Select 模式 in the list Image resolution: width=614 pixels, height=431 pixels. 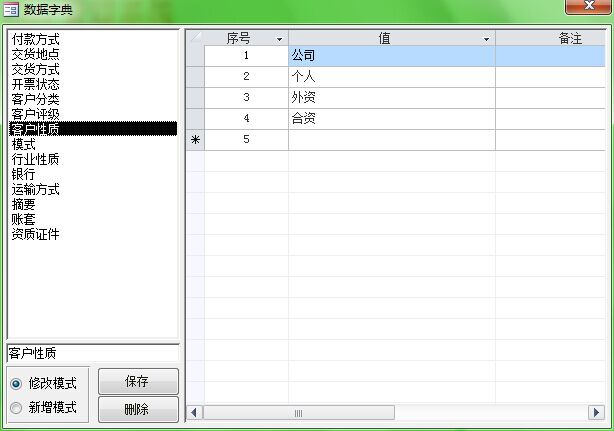click(x=93, y=144)
